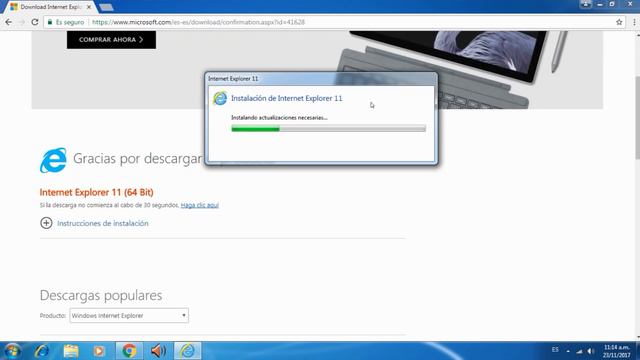Click the IE icon in the install dialog
Viewport: 640px width, 360px height.
220,98
